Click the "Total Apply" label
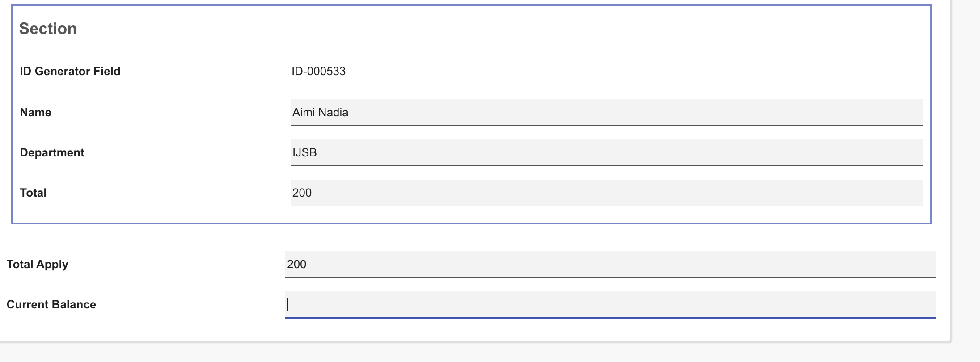Image resolution: width=980 pixels, height=362 pixels. 38,264
